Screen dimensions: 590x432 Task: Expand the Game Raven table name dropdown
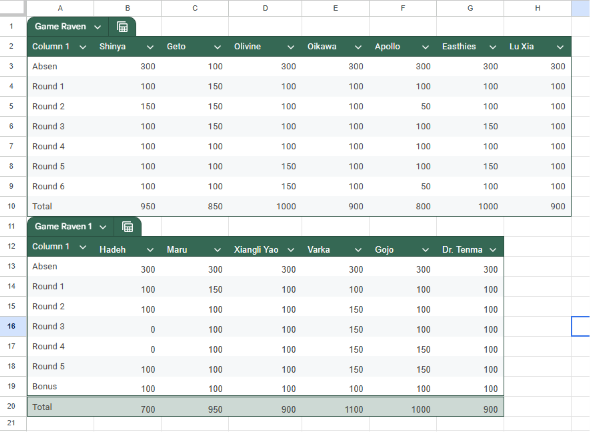click(x=97, y=27)
